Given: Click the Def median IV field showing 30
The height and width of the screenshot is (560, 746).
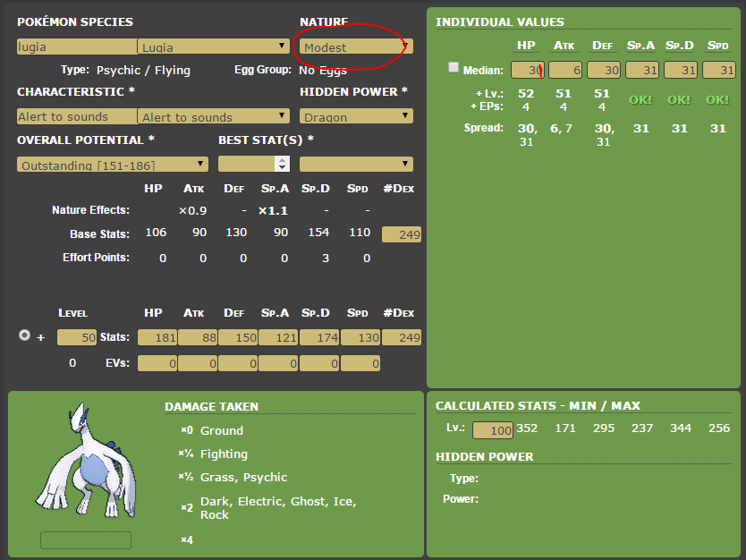Looking at the screenshot, I should 604,70.
